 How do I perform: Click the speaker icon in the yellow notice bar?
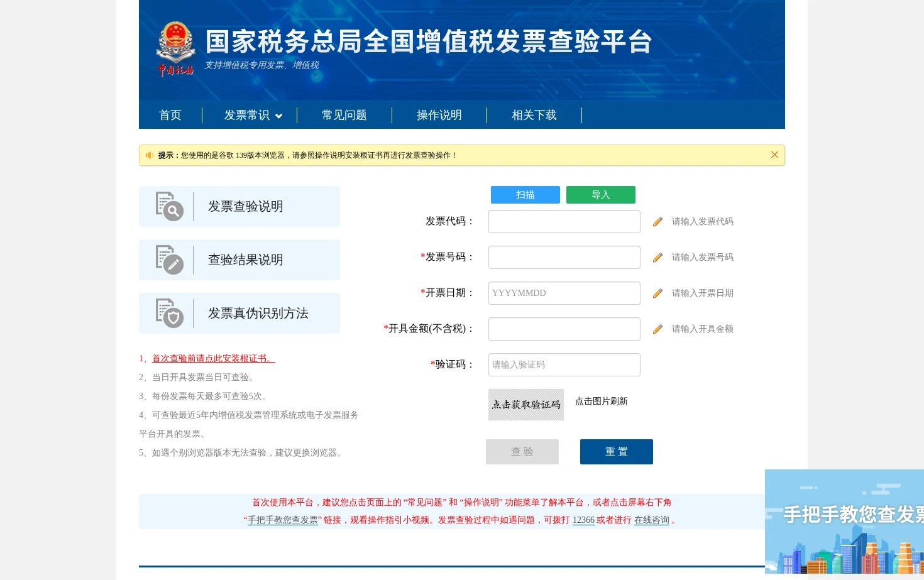pyautogui.click(x=150, y=155)
